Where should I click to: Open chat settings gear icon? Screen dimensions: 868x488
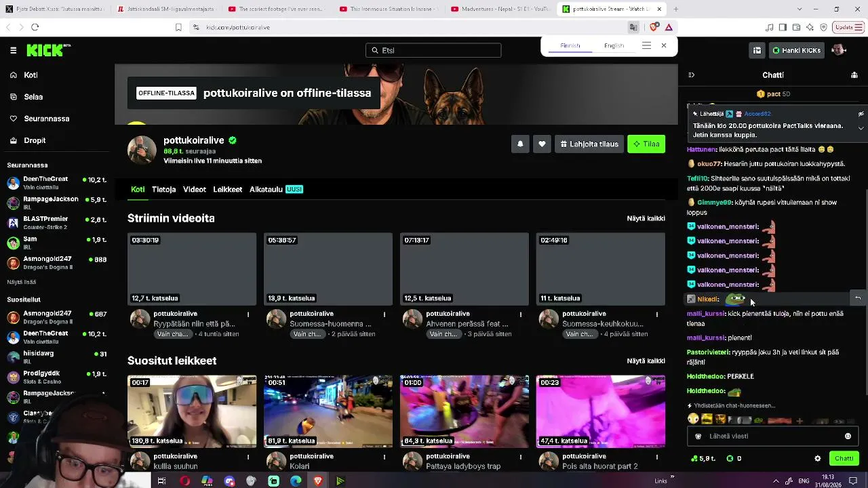click(818, 458)
